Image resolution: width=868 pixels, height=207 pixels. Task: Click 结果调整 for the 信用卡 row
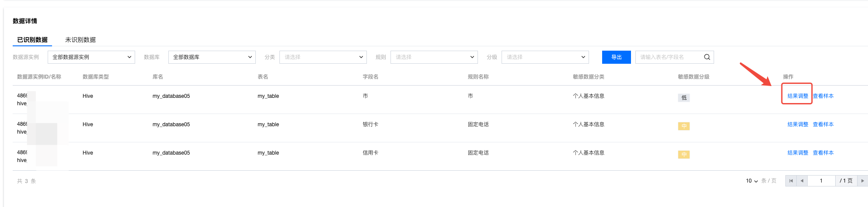[798, 153]
